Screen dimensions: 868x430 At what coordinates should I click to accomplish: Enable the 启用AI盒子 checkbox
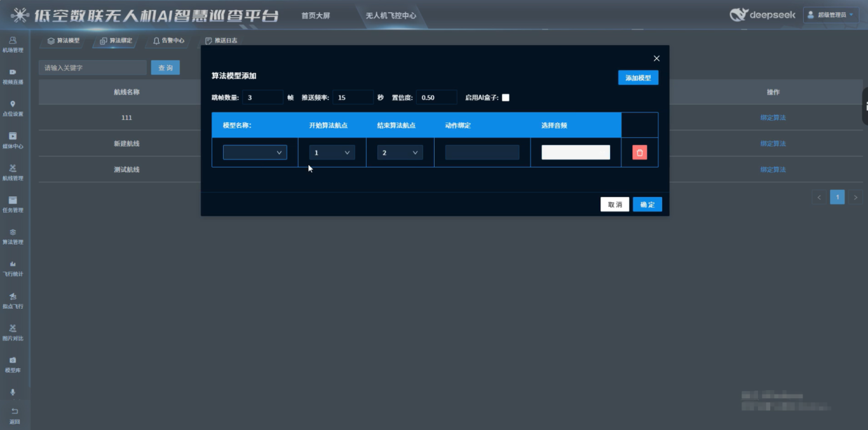coord(506,98)
